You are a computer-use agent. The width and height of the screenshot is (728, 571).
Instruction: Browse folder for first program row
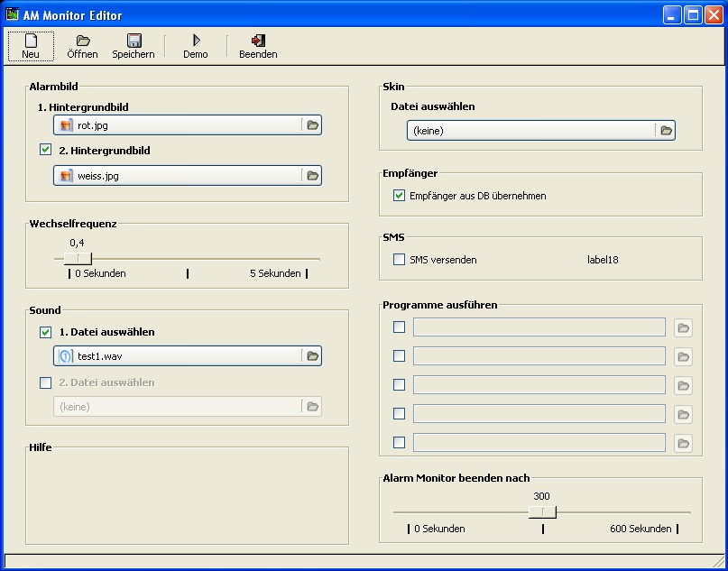[x=684, y=327]
